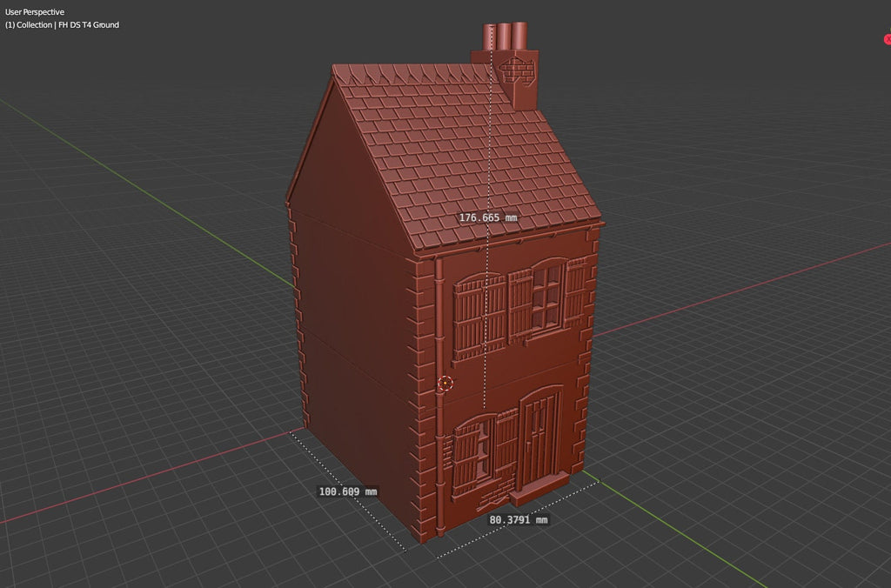Click the red X axis navigation gizmo
The height and width of the screenshot is (588, 891).
coord(887,39)
